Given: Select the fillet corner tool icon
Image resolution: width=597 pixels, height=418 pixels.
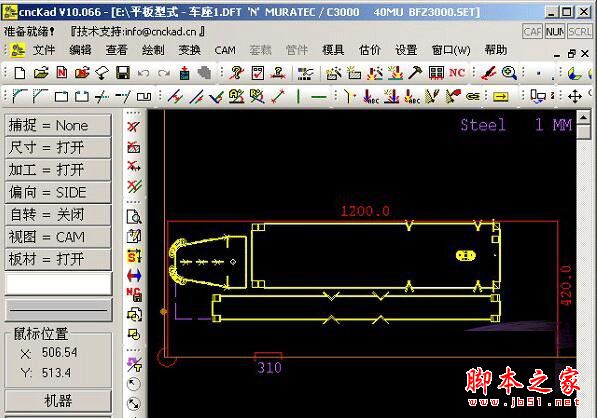Looking at the screenshot, I should pyautogui.click(x=19, y=96).
